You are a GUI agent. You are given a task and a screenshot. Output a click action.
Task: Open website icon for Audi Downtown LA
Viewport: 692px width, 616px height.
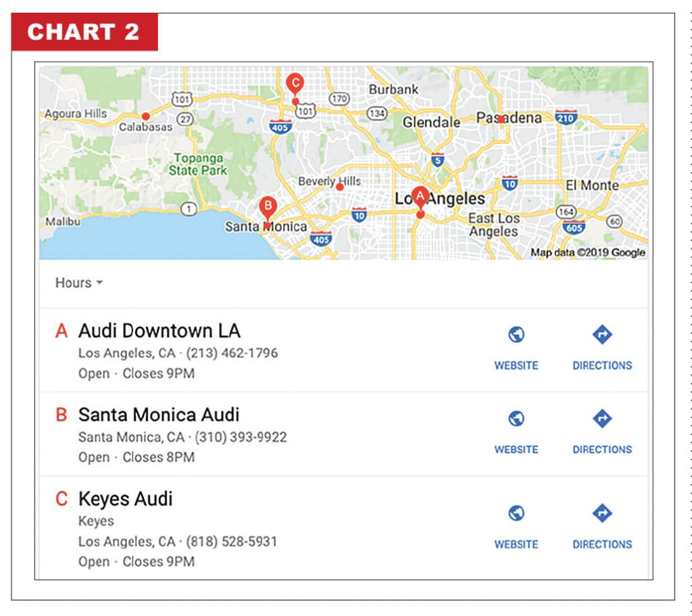pos(516,334)
